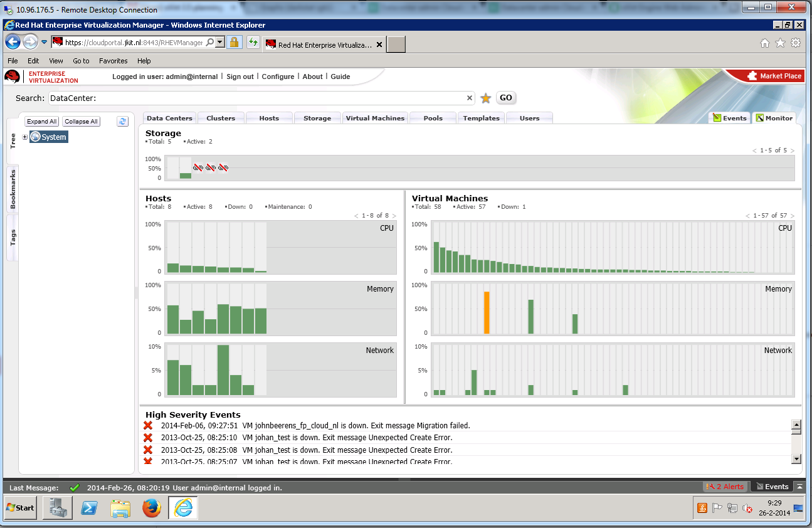812x528 pixels.
Task: Open Firefox from the taskbar
Action: pyautogui.click(x=151, y=508)
